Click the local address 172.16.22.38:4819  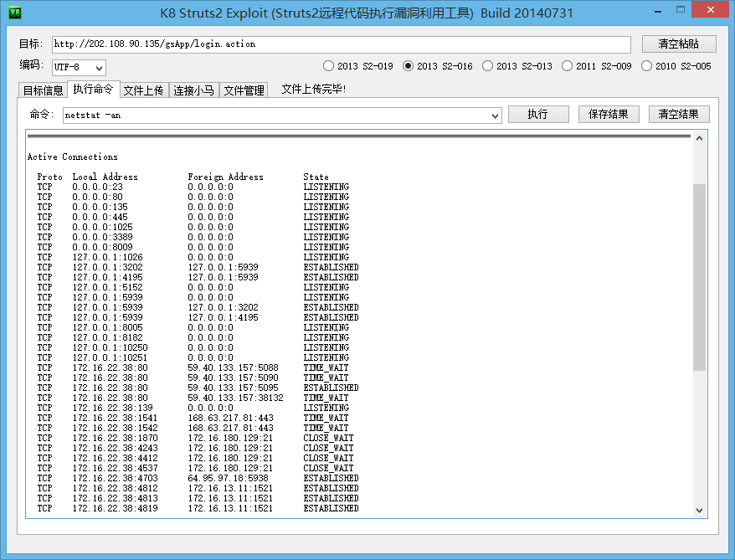pos(116,508)
